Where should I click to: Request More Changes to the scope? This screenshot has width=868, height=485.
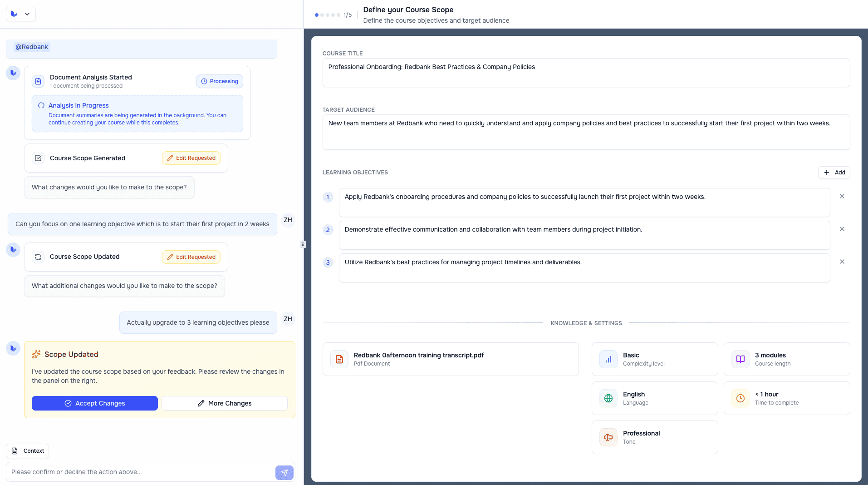[224, 403]
